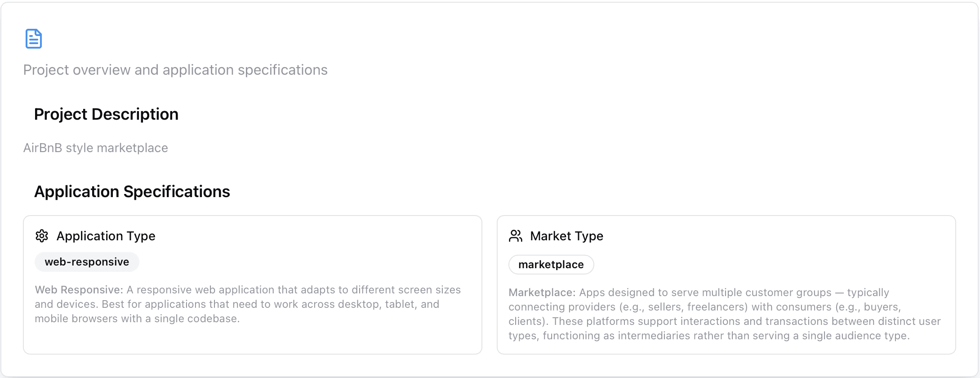
Task: Click the Web Responsive description paragraph
Action: tap(247, 304)
